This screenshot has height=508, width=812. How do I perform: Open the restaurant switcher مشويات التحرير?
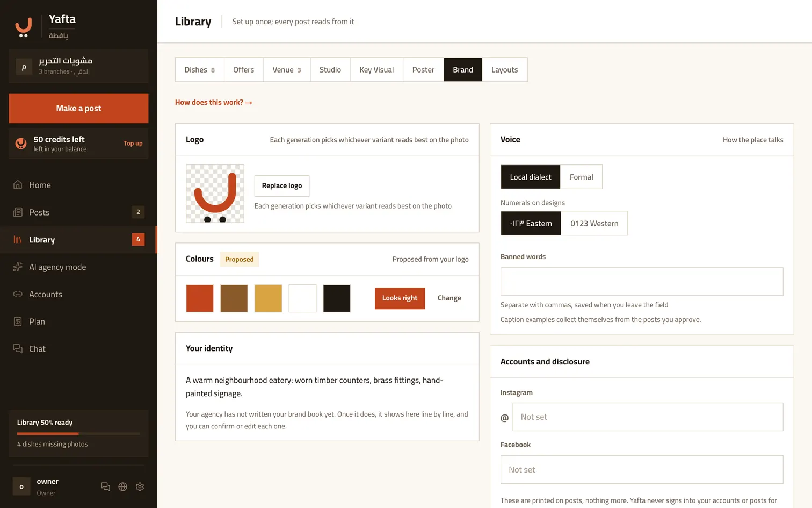(x=78, y=66)
